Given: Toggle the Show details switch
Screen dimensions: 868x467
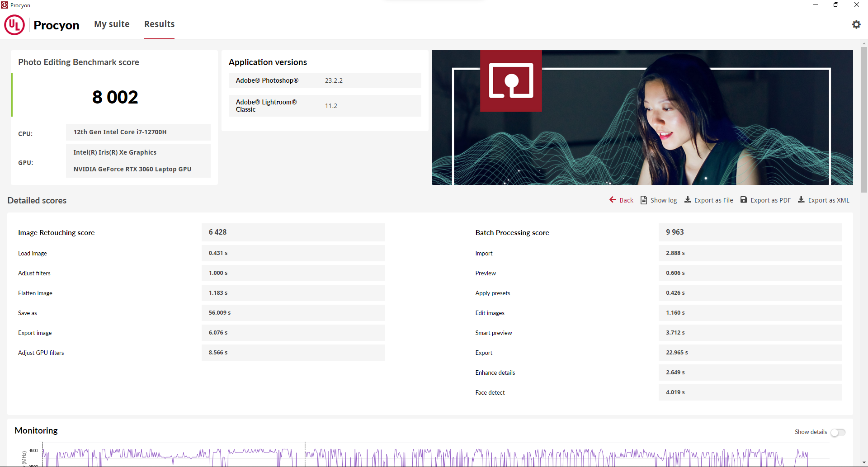Looking at the screenshot, I should click(838, 432).
